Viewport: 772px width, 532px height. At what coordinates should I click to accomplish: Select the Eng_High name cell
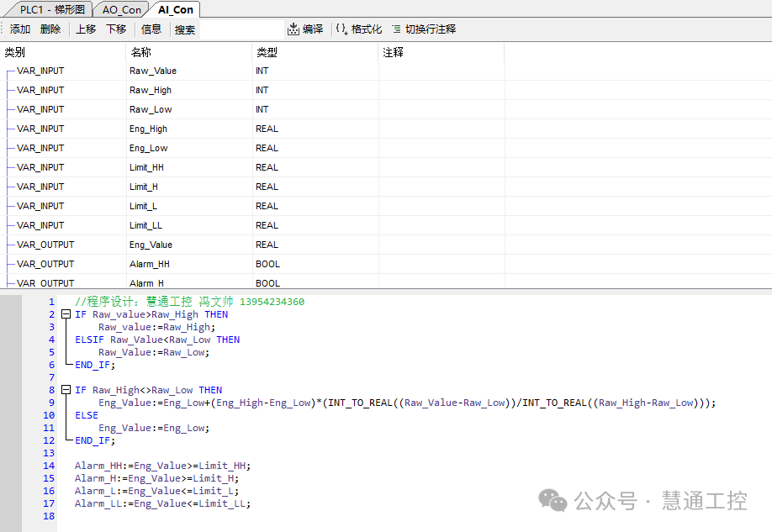(x=189, y=129)
